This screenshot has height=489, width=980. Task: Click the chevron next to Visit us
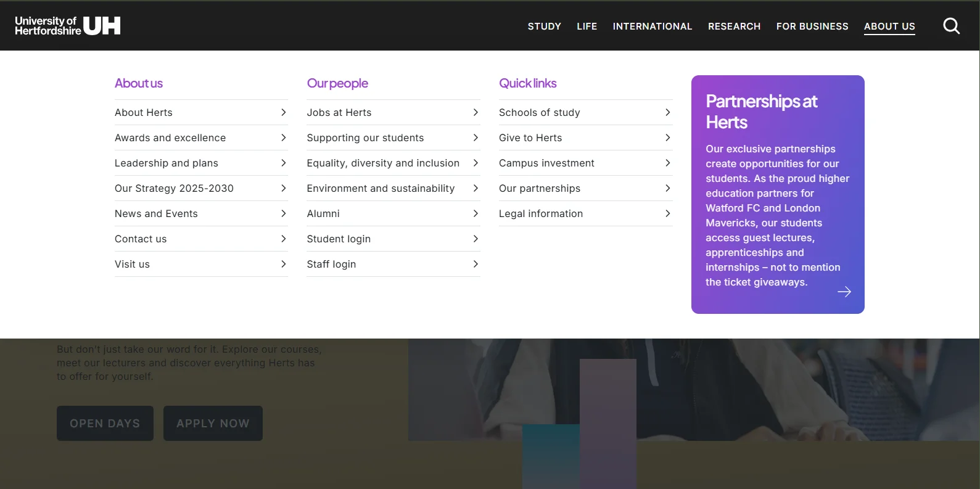tap(284, 264)
